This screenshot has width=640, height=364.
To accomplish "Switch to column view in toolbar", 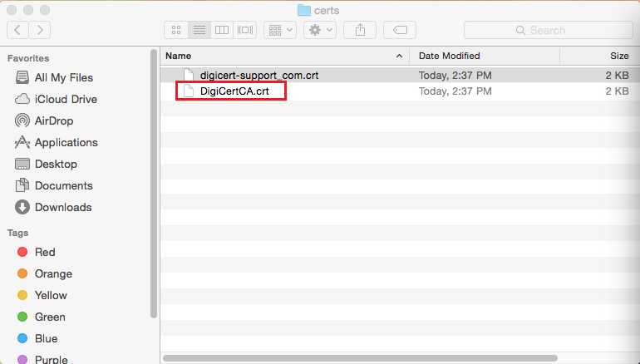I will [x=221, y=30].
